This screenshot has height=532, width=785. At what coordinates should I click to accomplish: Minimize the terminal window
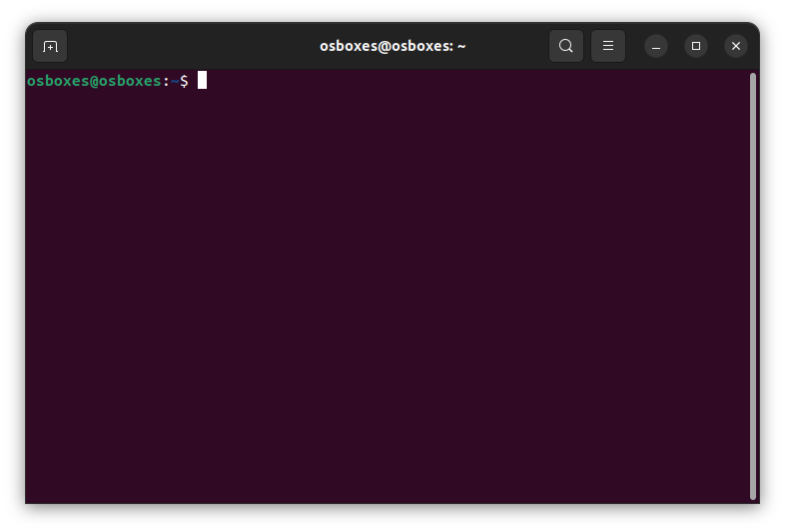[655, 46]
